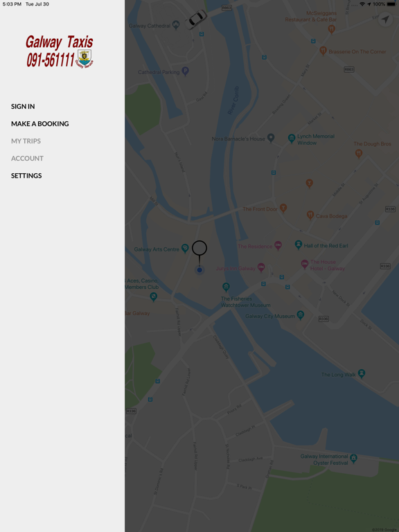Tap the pickup pin marker
This screenshot has height=532, width=399.
pos(199,253)
